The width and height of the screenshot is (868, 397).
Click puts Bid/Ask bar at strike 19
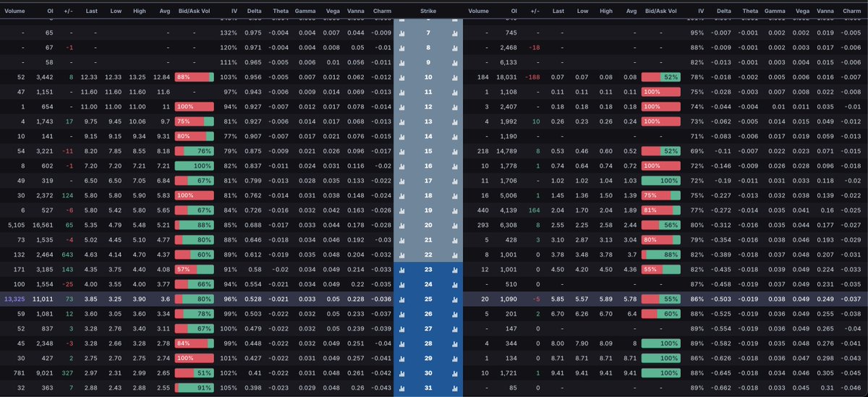(x=660, y=210)
